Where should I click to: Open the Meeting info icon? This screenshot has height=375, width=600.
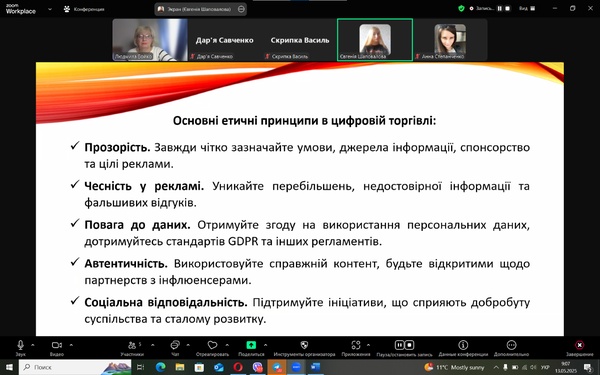[x=463, y=345]
